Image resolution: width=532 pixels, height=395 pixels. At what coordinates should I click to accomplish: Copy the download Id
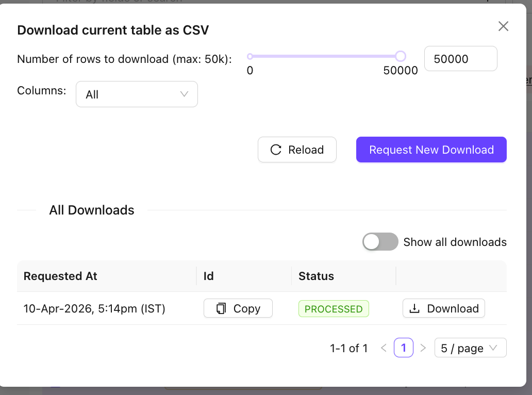[238, 308]
